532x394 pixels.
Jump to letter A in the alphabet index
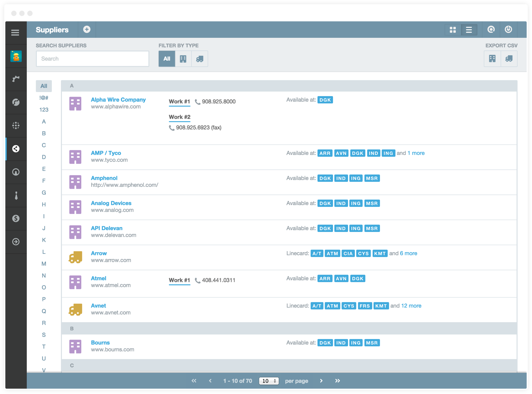tap(44, 121)
